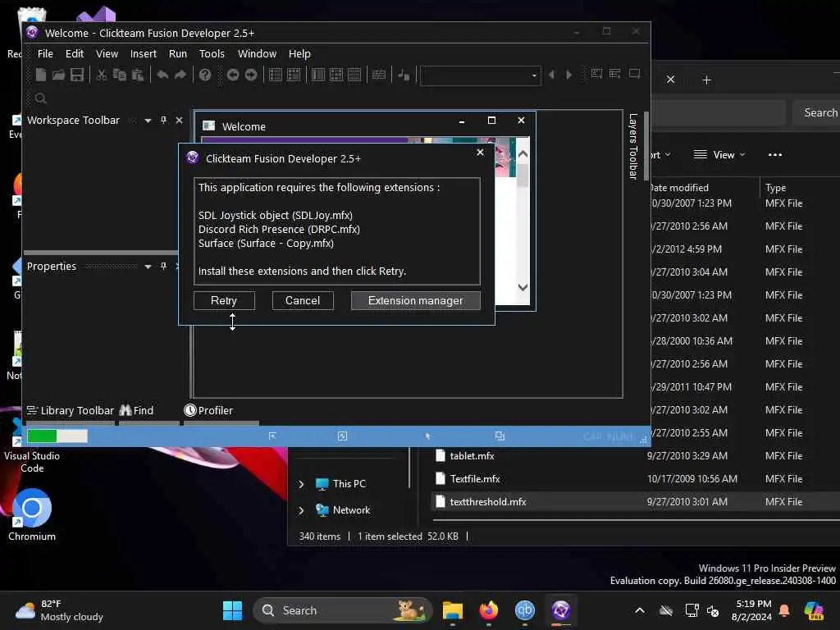Open File Explorer View dropdown

click(x=719, y=155)
